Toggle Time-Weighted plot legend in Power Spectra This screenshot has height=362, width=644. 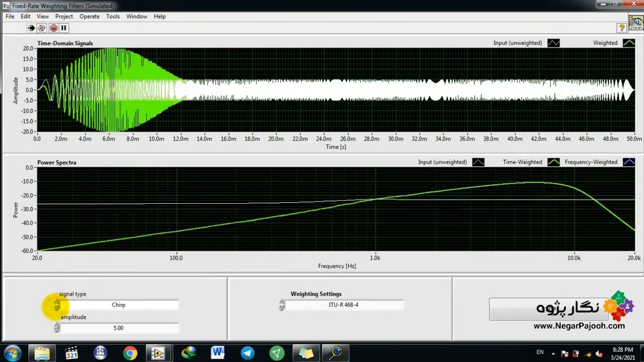click(553, 162)
